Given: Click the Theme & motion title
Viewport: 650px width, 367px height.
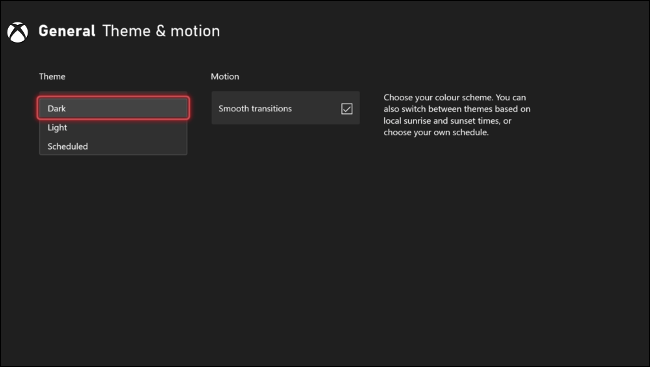Looking at the screenshot, I should pos(161,31).
